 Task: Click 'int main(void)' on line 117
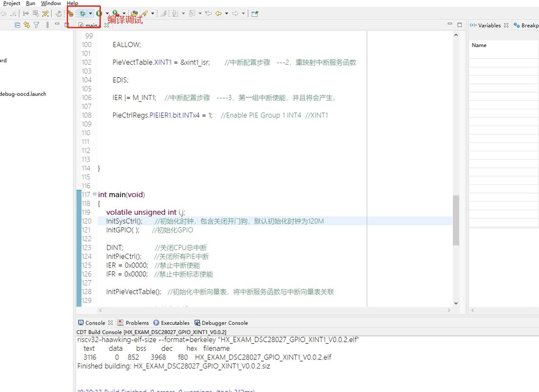coord(121,194)
